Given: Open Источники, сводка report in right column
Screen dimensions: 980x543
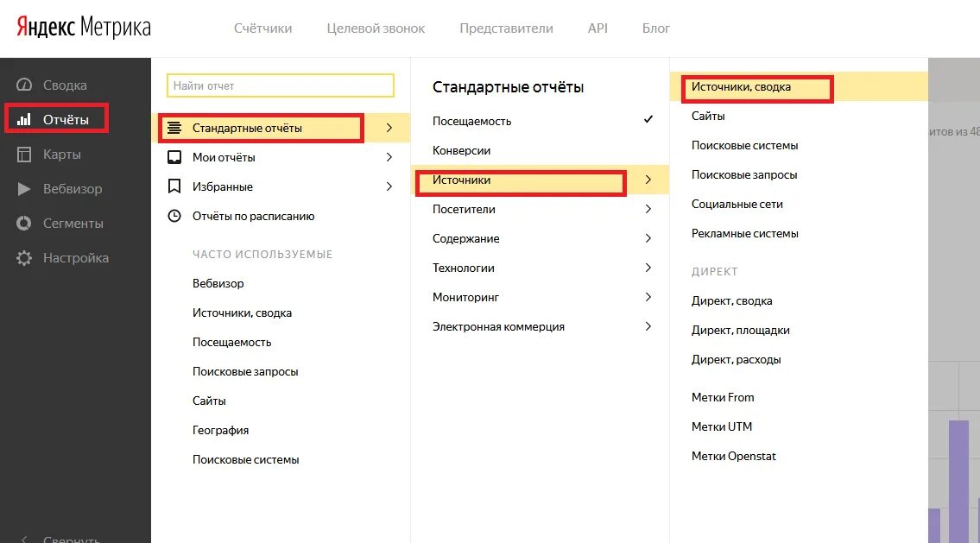Looking at the screenshot, I should 741,87.
